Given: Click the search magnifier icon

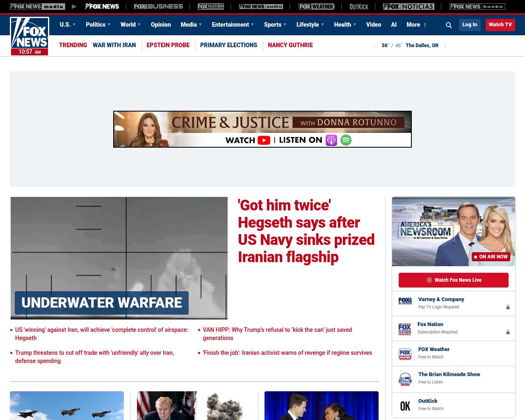Looking at the screenshot, I should click(449, 25).
